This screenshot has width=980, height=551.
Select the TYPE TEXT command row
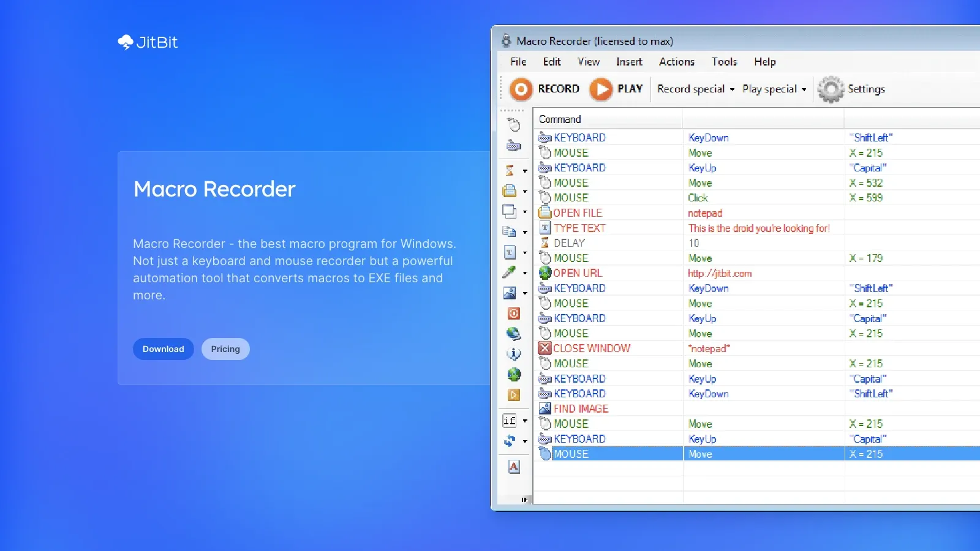(x=757, y=228)
